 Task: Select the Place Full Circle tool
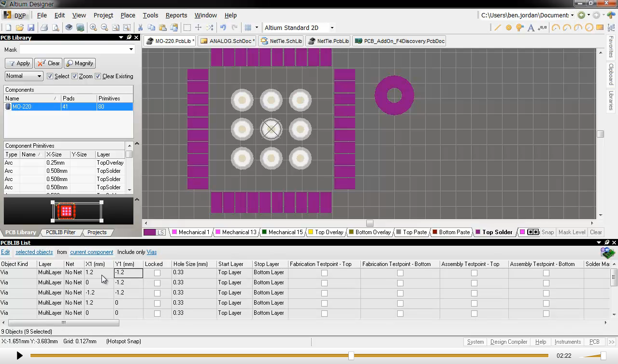point(589,28)
